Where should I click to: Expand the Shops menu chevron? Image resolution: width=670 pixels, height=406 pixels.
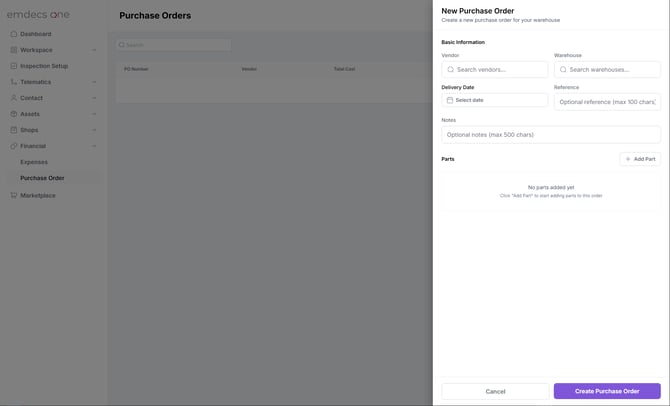point(94,130)
